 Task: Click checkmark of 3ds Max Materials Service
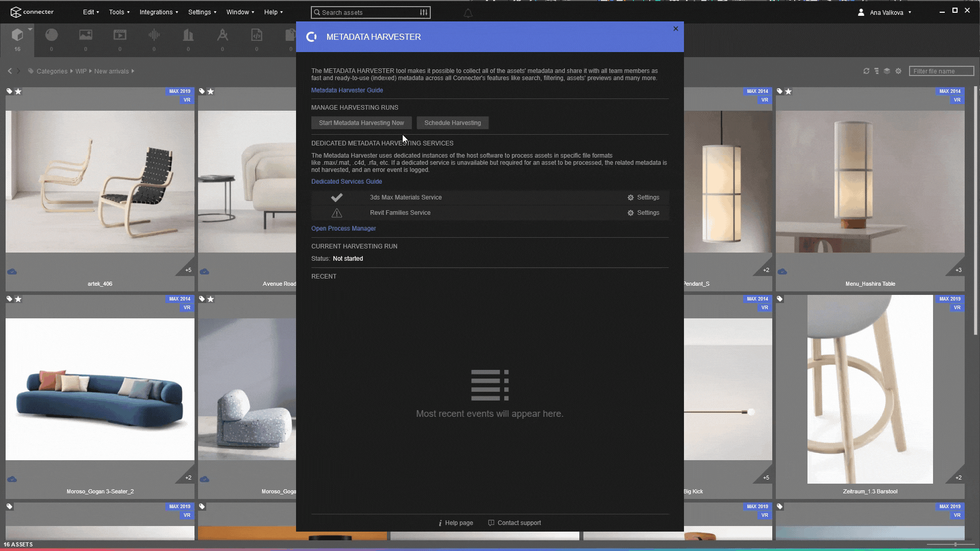pyautogui.click(x=337, y=197)
